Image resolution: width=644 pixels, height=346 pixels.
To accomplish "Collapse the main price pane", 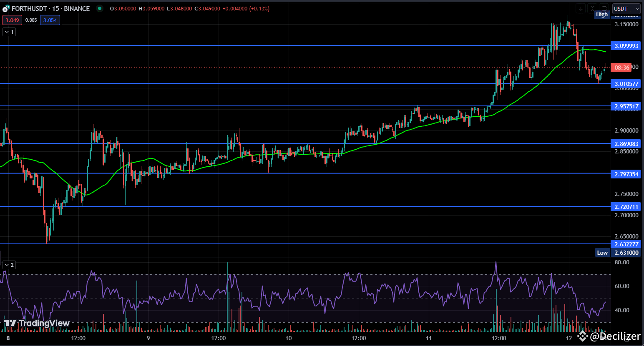I will pyautogui.click(x=592, y=8).
